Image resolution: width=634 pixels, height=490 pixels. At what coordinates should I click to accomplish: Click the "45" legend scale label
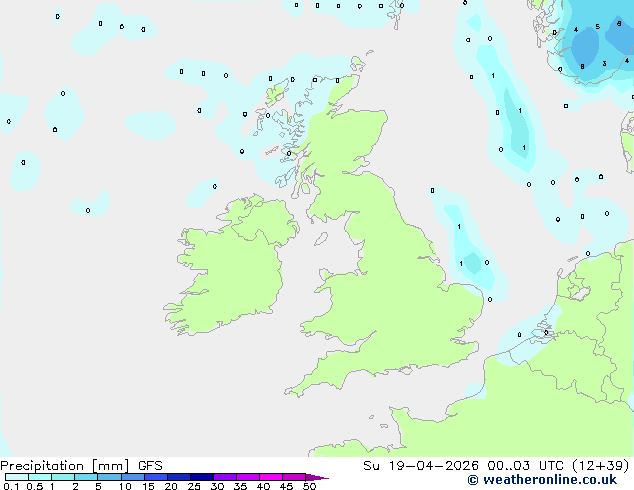click(x=286, y=486)
